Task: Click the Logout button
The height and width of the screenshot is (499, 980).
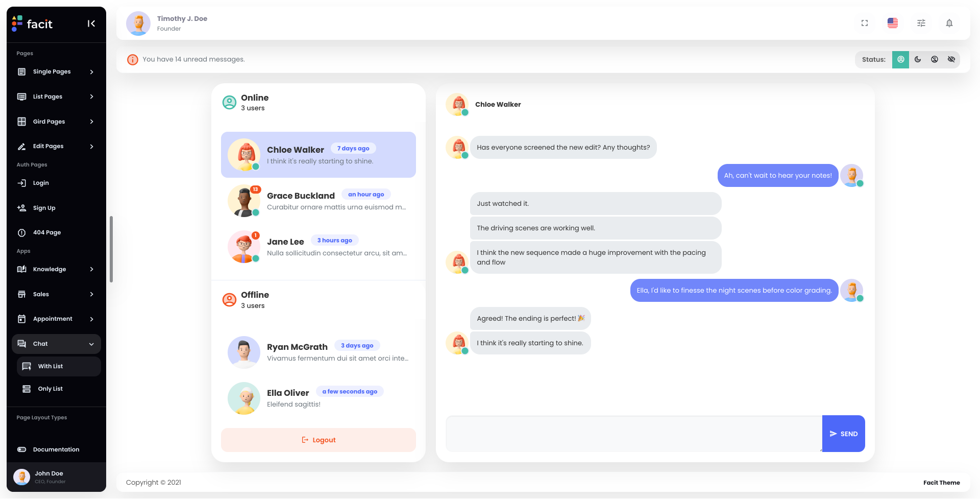Action: point(318,440)
